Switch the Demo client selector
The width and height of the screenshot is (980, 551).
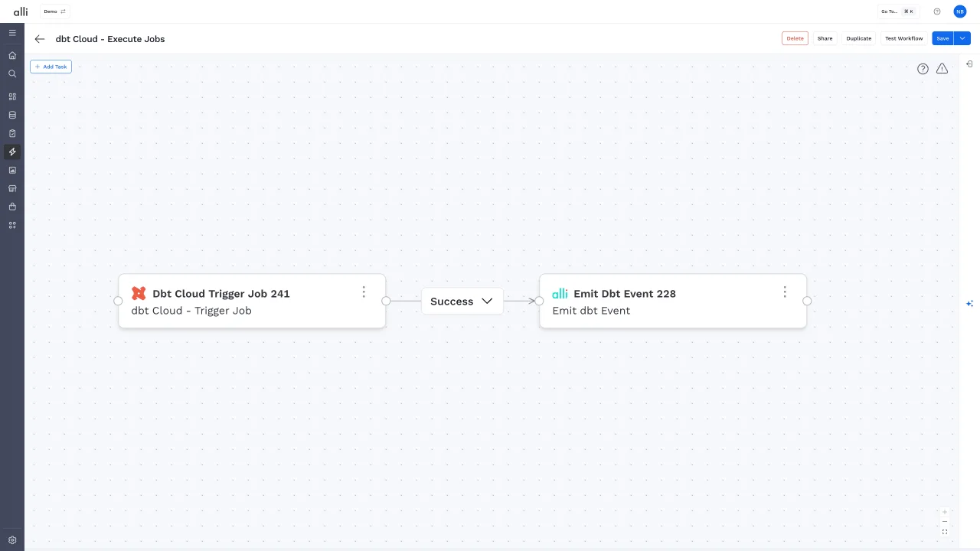[x=55, y=11]
